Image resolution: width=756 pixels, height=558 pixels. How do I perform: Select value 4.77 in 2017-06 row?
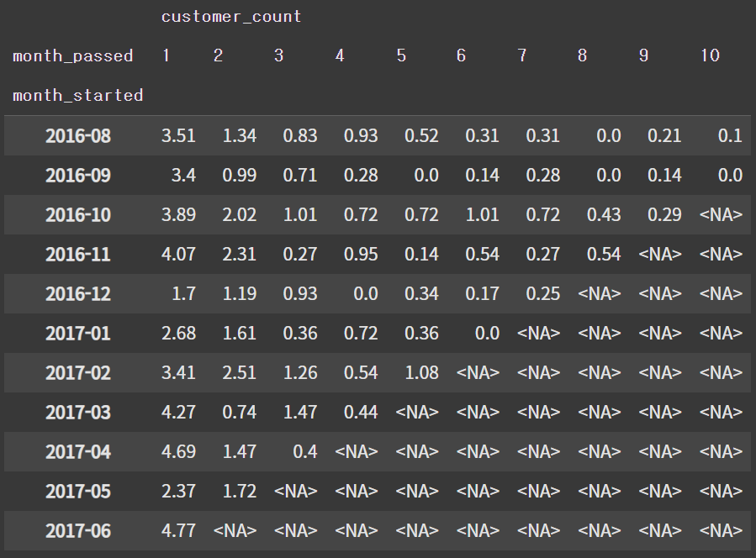tap(178, 531)
